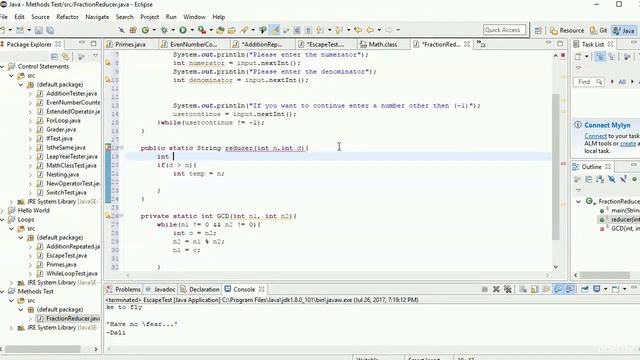
Task: Toggle Show Console When Standard Error Changes
Action: (x=570, y=289)
